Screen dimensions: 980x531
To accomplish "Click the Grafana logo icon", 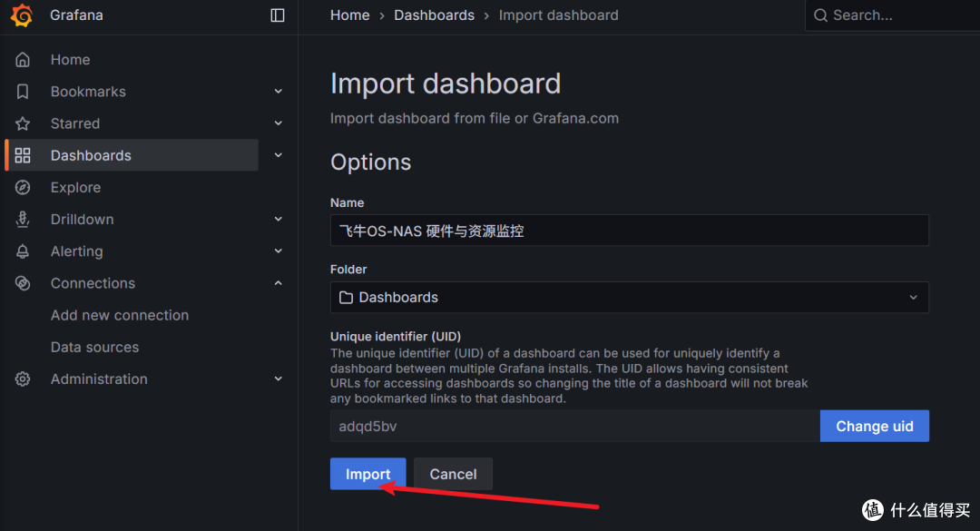I will 22,15.
